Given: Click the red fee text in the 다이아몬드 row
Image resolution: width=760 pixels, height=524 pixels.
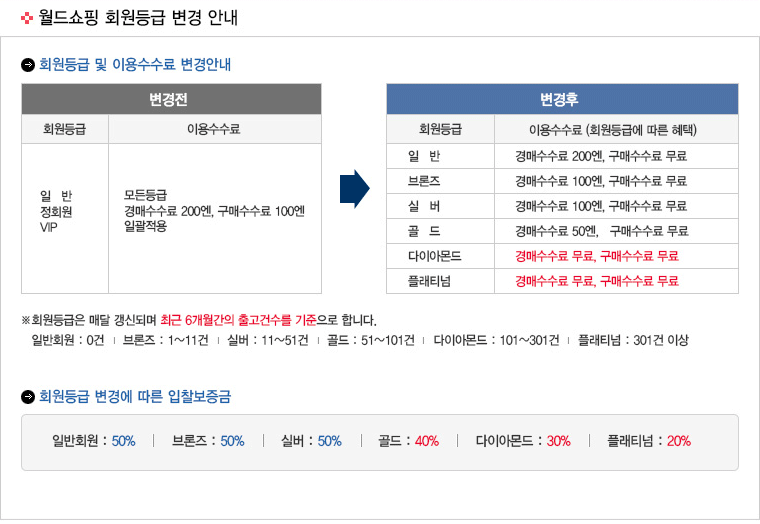Looking at the screenshot, I should coord(596,256).
